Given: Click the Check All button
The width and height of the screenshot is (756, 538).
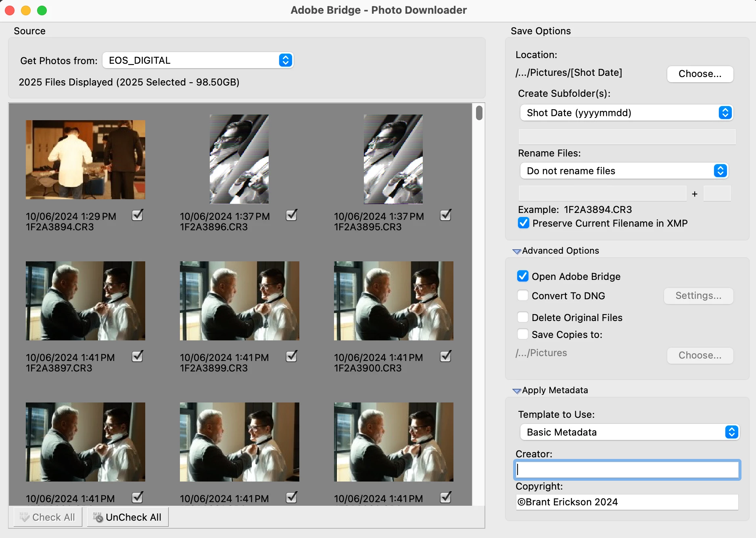Looking at the screenshot, I should pyautogui.click(x=48, y=517).
